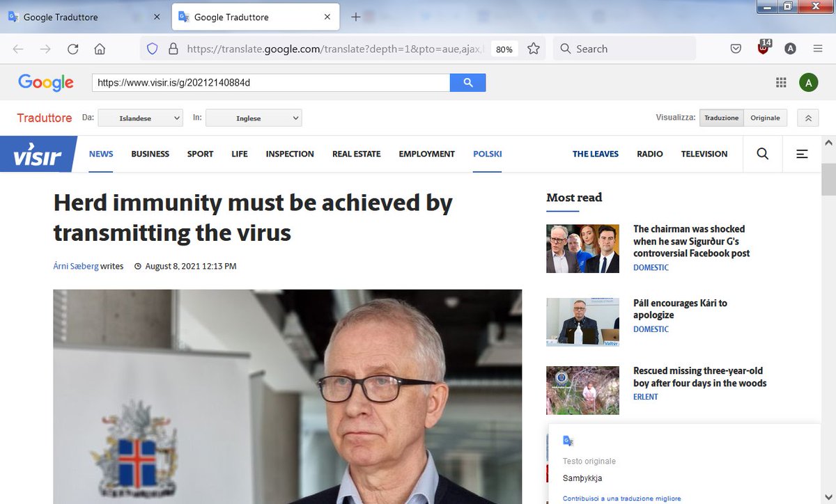This screenshot has height=504, width=836.
Task: Switch to the Originale view
Action: pos(765,118)
